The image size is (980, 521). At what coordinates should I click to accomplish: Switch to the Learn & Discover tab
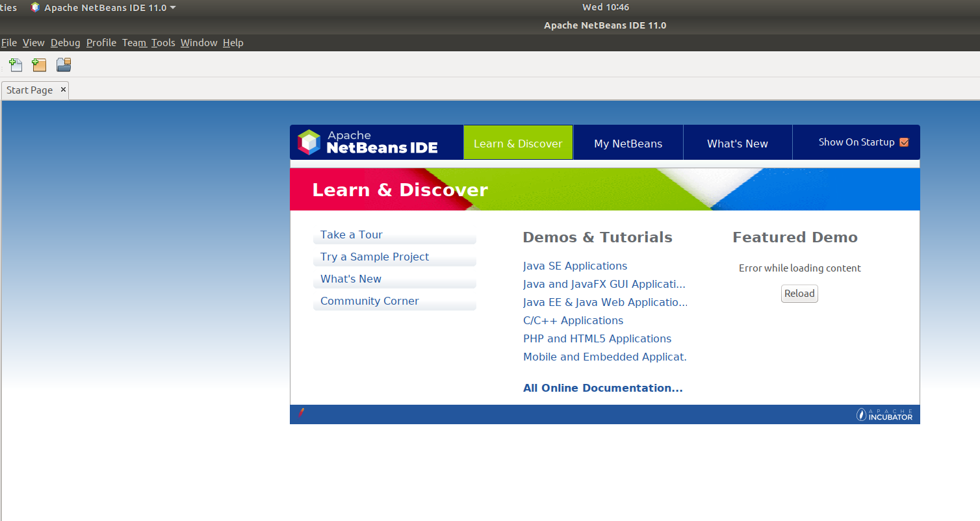pos(518,143)
